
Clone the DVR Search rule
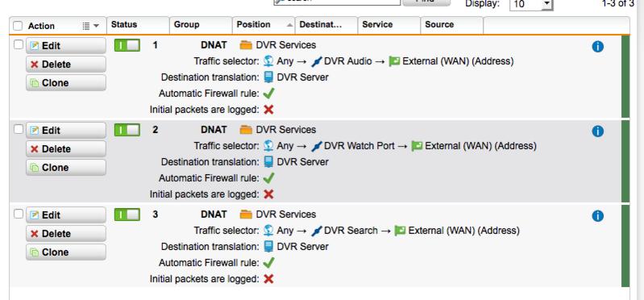point(66,252)
